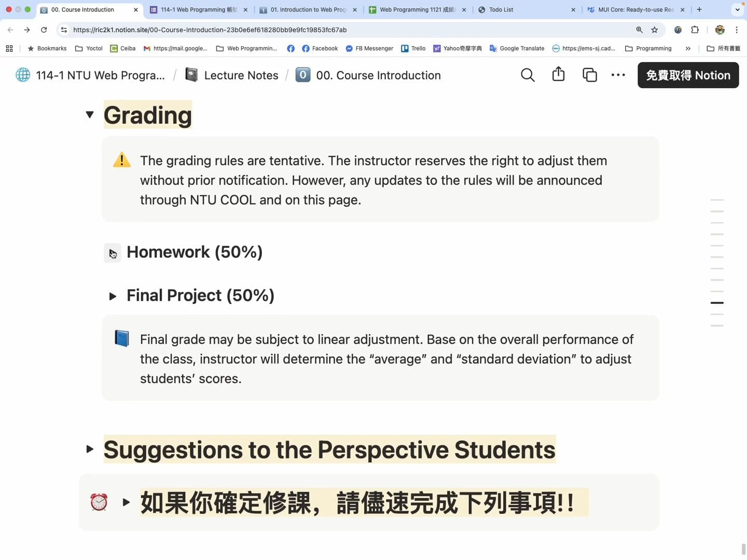Switch to the MUI Core browser tab
Viewport: 747px width, 560px height.
634,10
